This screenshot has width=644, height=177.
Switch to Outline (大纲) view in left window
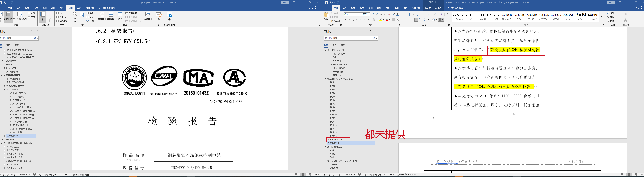31,13
